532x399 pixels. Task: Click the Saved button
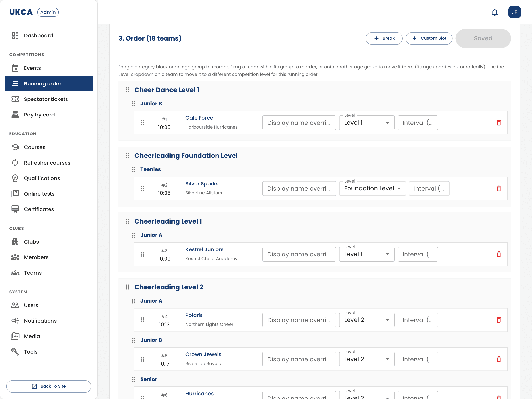483,38
